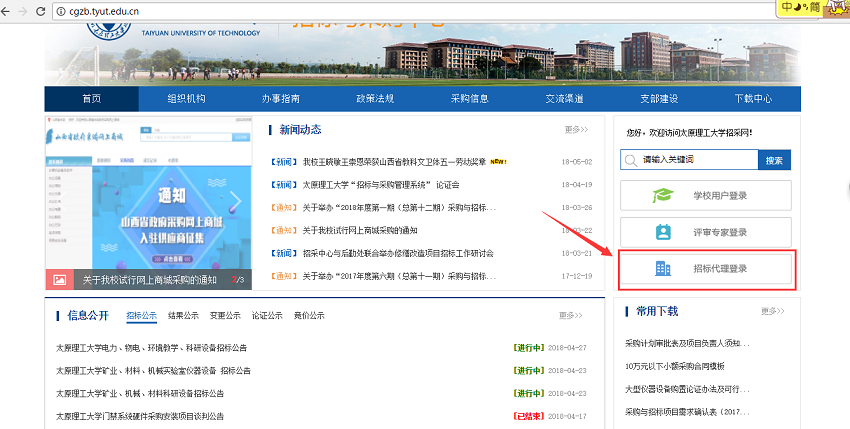Select the 招标公示 tab
The width and height of the screenshot is (850, 429).
(x=141, y=316)
